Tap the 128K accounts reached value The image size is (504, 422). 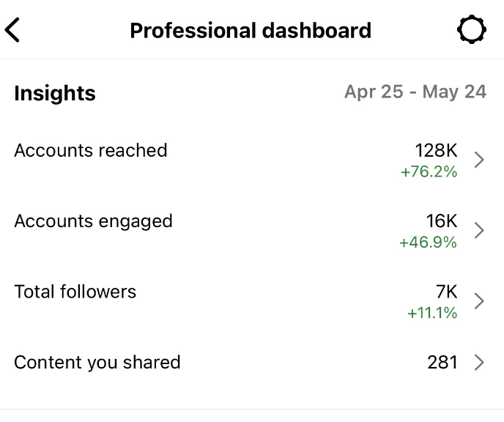[x=436, y=150]
